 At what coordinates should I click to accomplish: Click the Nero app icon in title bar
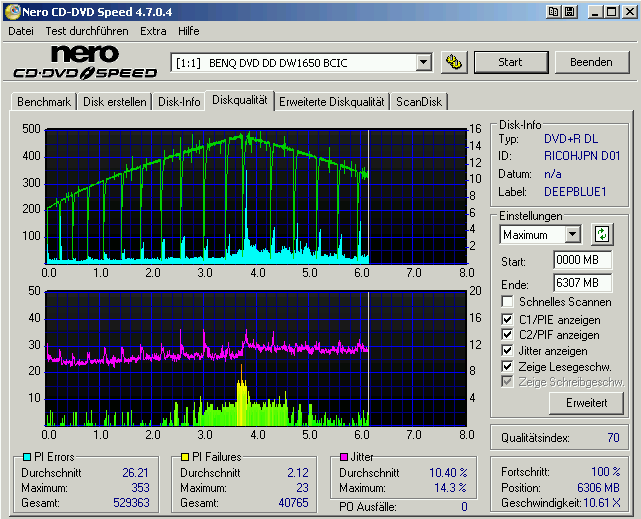[11, 11]
